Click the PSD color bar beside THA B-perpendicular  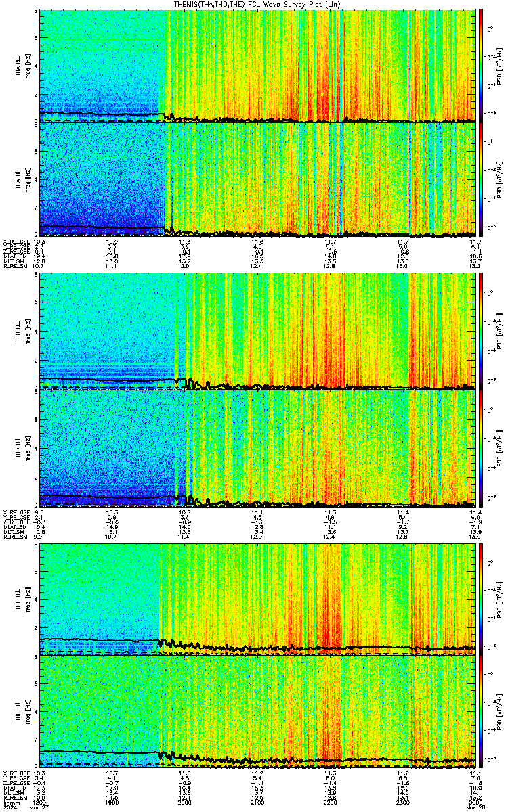[x=481, y=66]
